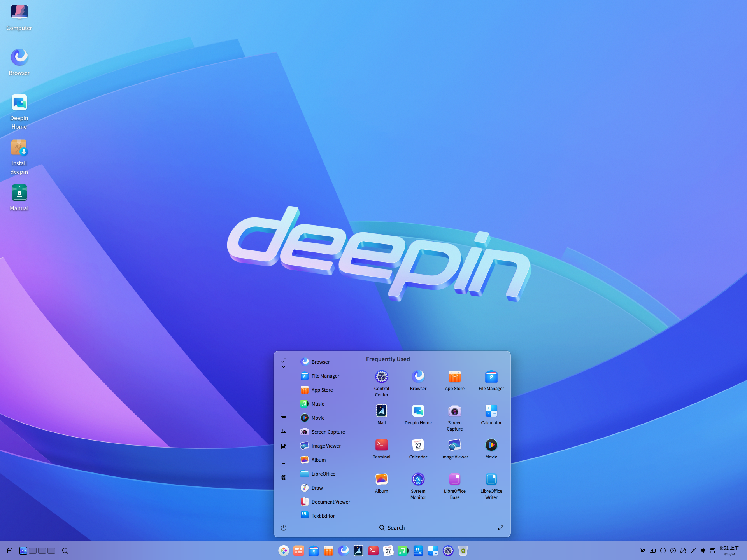The image size is (747, 560).
Task: Open Computer sidebar shortcut in launcher
Action: point(284,415)
